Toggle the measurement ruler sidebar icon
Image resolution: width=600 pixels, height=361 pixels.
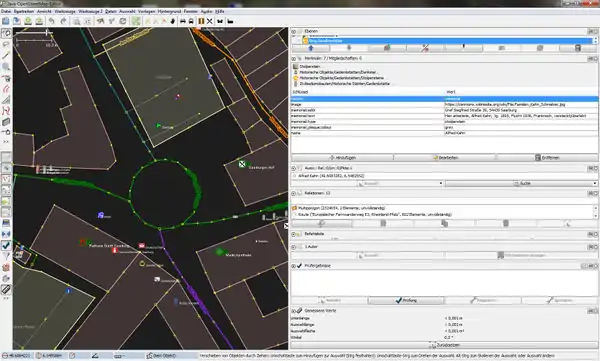(6, 289)
